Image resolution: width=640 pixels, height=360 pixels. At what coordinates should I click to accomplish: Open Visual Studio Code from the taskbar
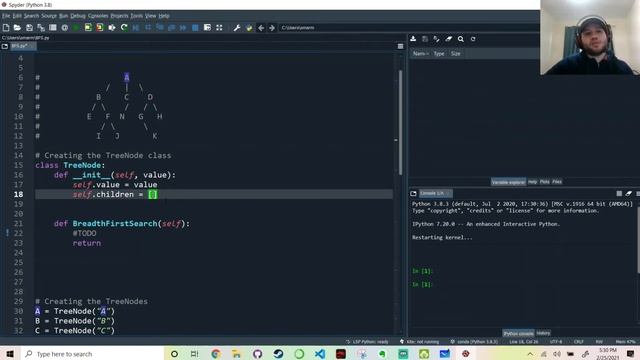point(320,354)
